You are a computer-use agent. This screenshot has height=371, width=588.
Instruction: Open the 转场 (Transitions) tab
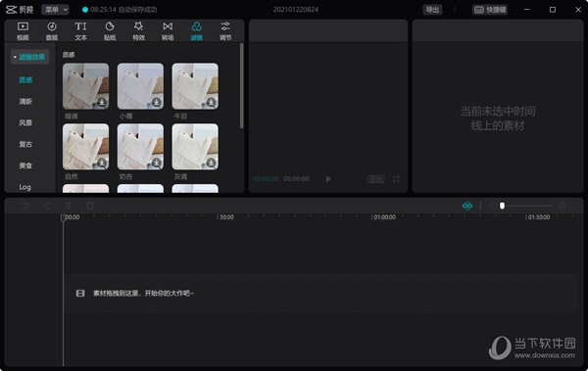point(168,30)
